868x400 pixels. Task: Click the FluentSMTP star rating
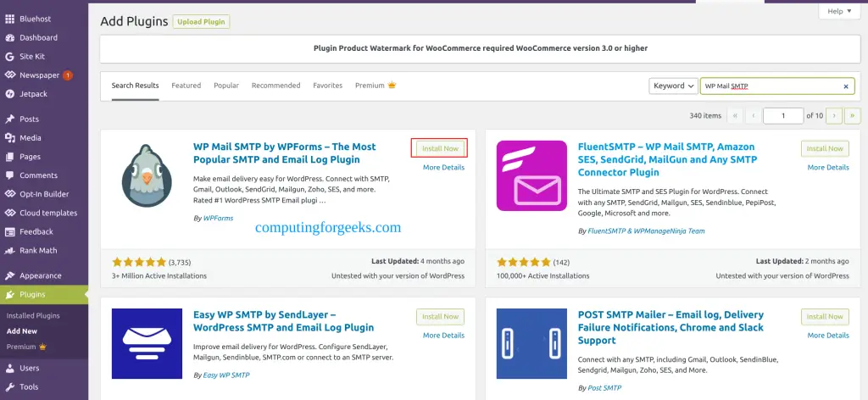click(524, 262)
